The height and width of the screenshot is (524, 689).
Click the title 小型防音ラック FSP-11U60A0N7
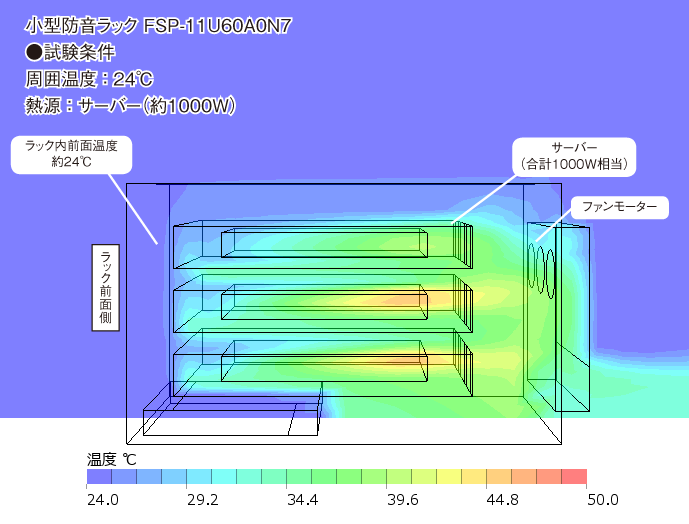(x=158, y=26)
